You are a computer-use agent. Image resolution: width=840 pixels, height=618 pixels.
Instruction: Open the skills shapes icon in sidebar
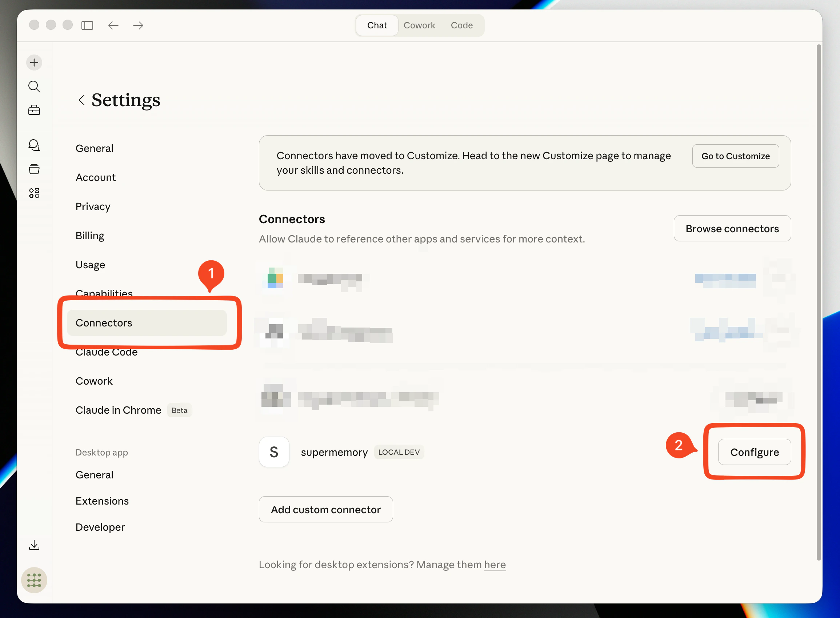tap(34, 193)
